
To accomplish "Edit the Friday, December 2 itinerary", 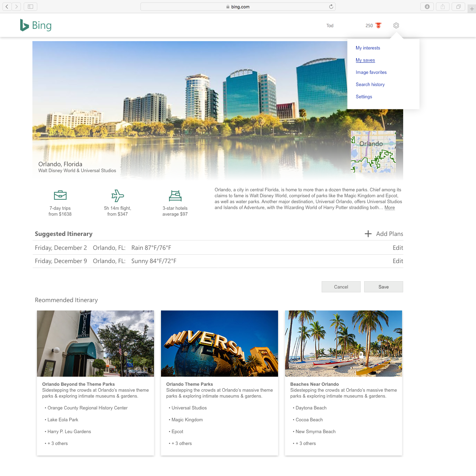I will [x=398, y=248].
